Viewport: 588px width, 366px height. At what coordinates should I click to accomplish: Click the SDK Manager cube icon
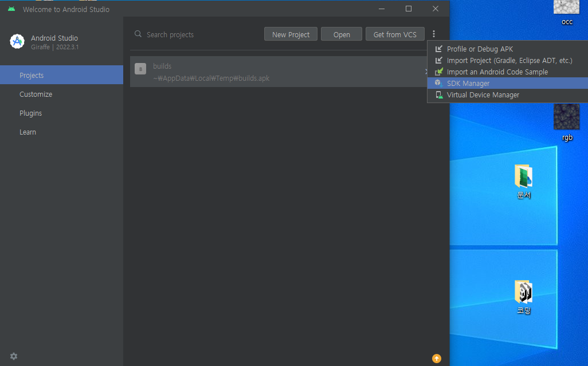point(438,83)
